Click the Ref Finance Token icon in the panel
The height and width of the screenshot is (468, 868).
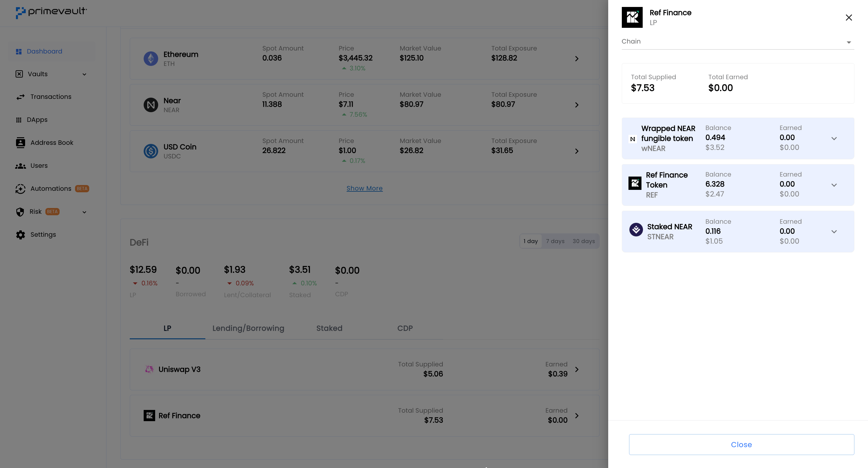click(x=635, y=183)
